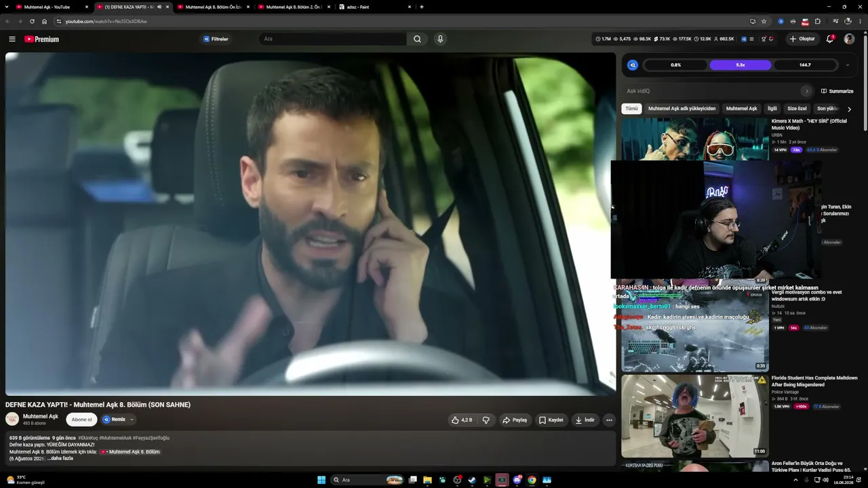Screen dimensions: 868x488
Task: Open the Windows Start menu
Action: tap(321, 480)
